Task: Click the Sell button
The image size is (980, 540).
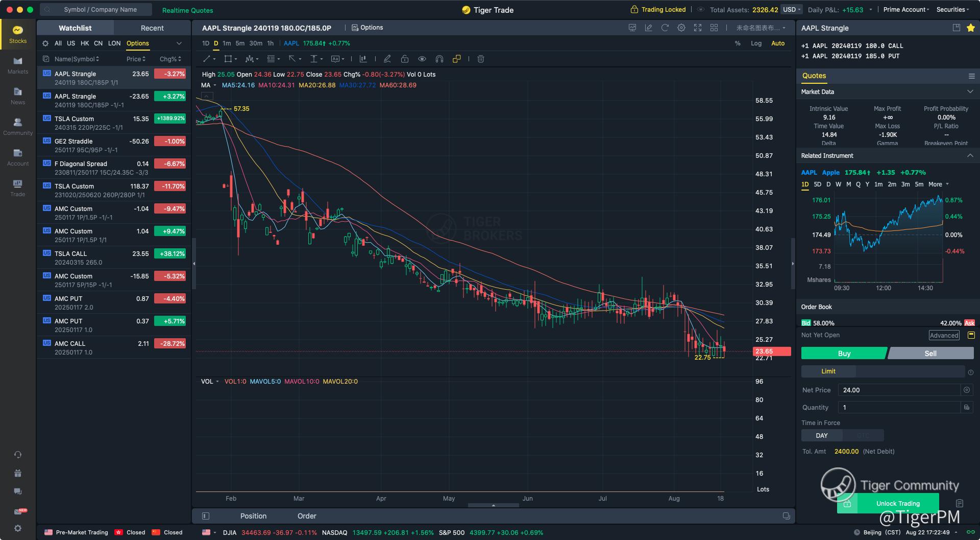Action: 930,354
